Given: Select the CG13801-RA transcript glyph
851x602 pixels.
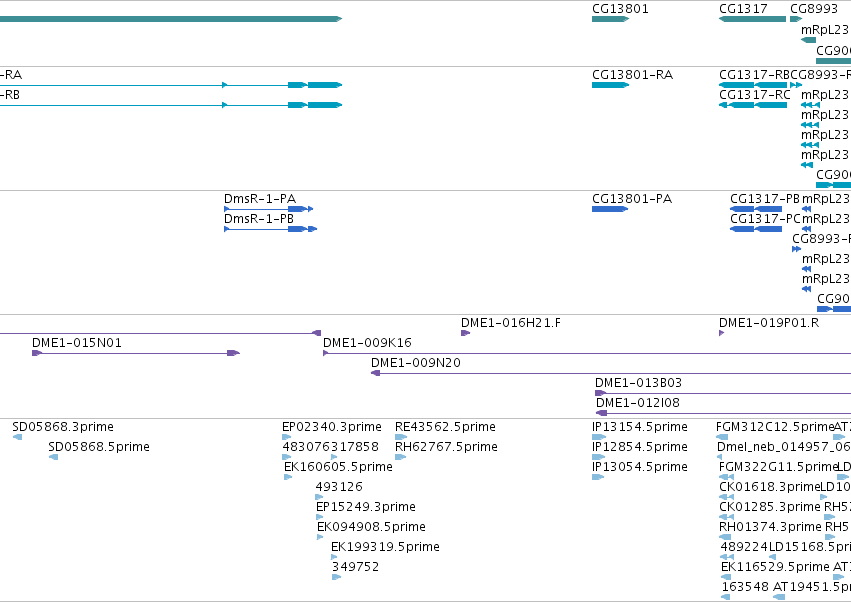Looking at the screenshot, I should [610, 85].
